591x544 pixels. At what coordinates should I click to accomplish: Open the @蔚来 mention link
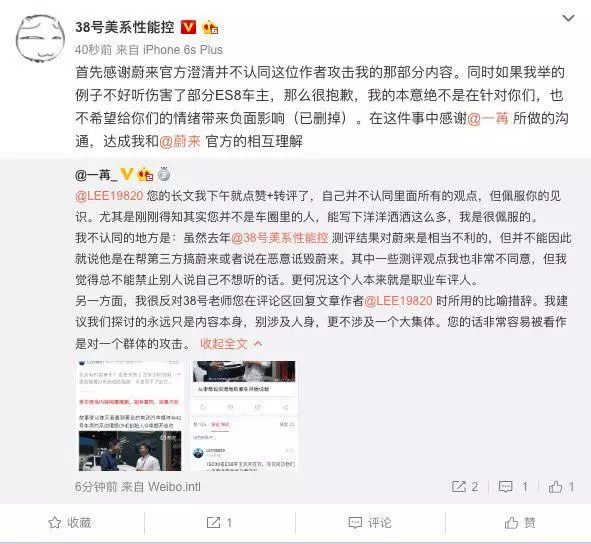click(180, 141)
